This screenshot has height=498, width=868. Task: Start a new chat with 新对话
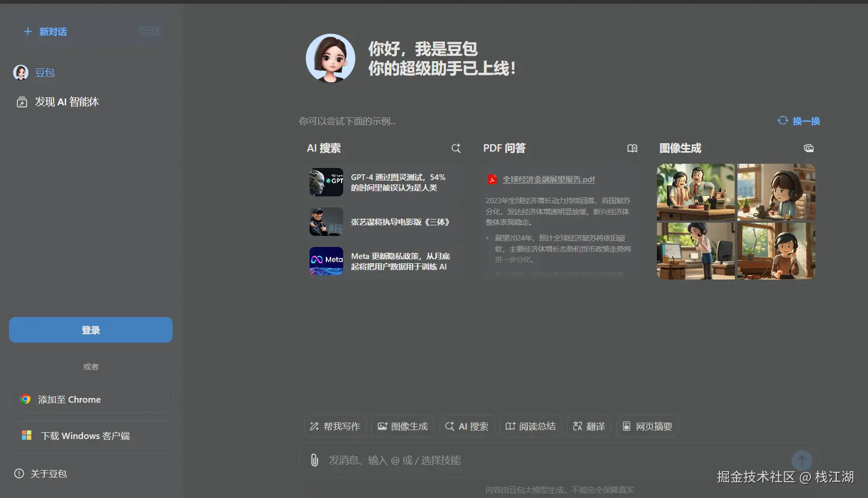coord(91,32)
